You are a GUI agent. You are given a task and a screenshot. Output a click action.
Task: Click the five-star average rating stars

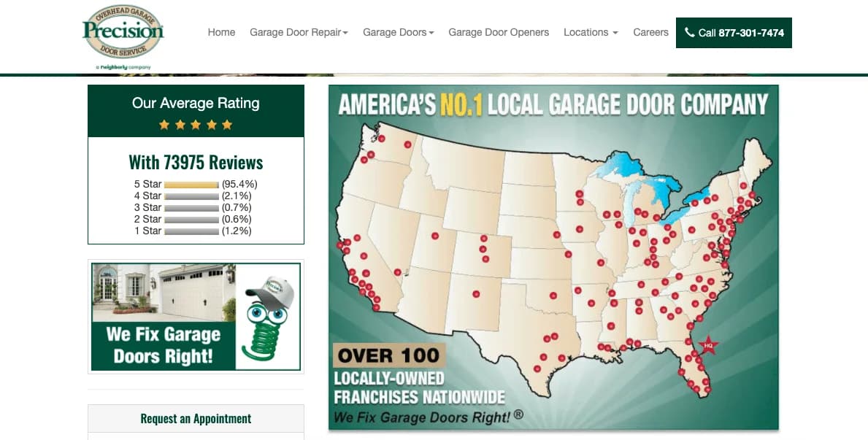point(196,125)
